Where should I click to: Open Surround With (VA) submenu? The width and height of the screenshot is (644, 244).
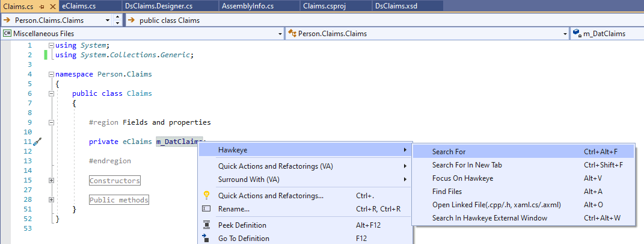click(x=248, y=180)
